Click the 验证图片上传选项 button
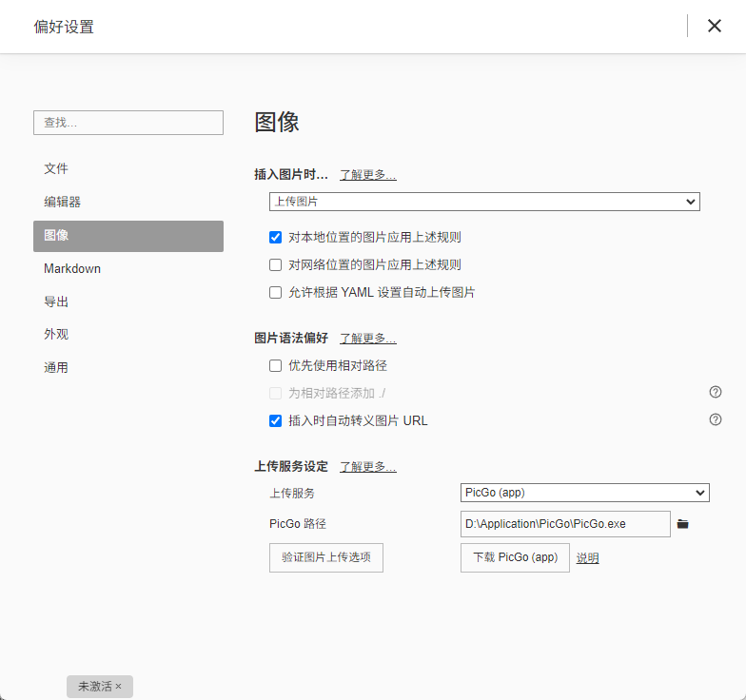Image resolution: width=746 pixels, height=700 pixels. coord(326,557)
